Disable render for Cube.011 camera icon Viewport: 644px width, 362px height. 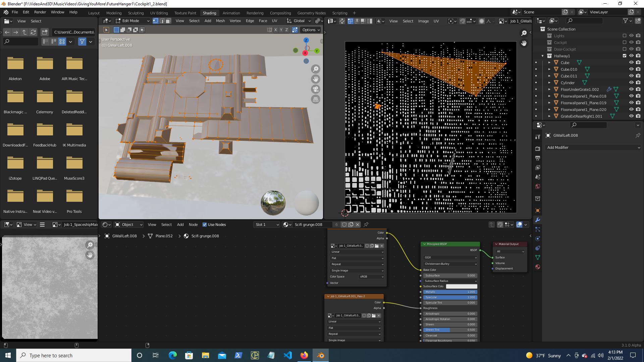(638, 76)
